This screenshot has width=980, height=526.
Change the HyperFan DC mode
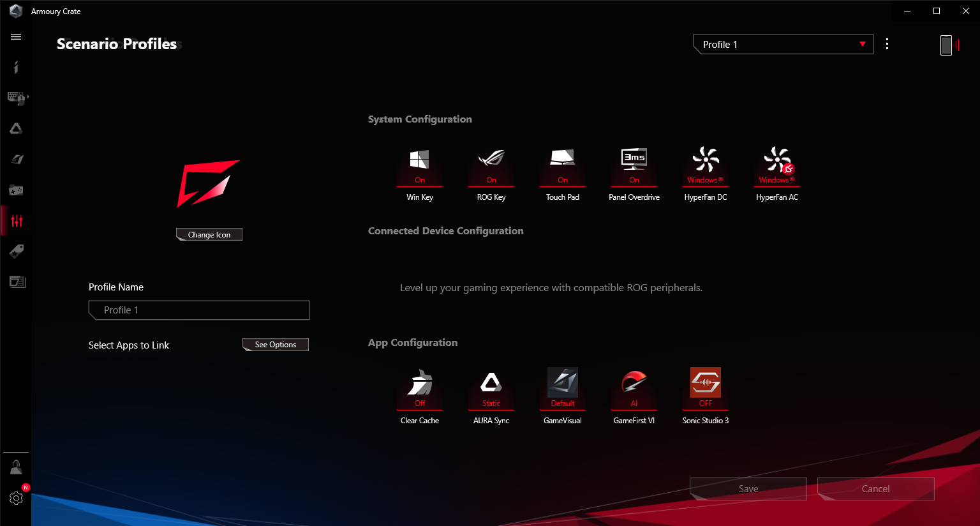(x=706, y=167)
